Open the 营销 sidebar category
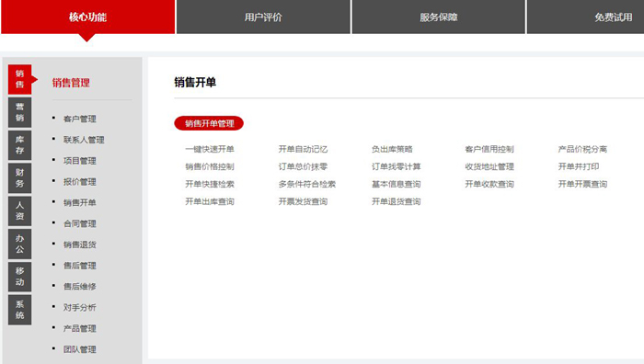644x364 pixels. 19,112
